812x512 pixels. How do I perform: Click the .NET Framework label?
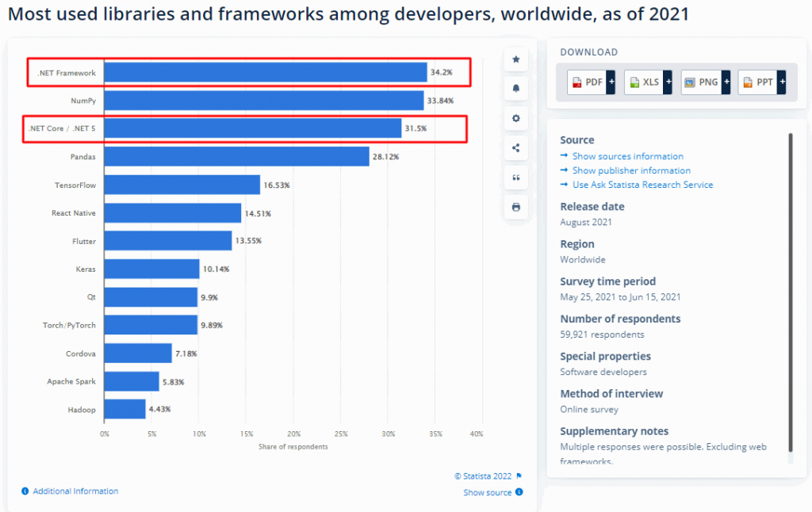tap(67, 73)
